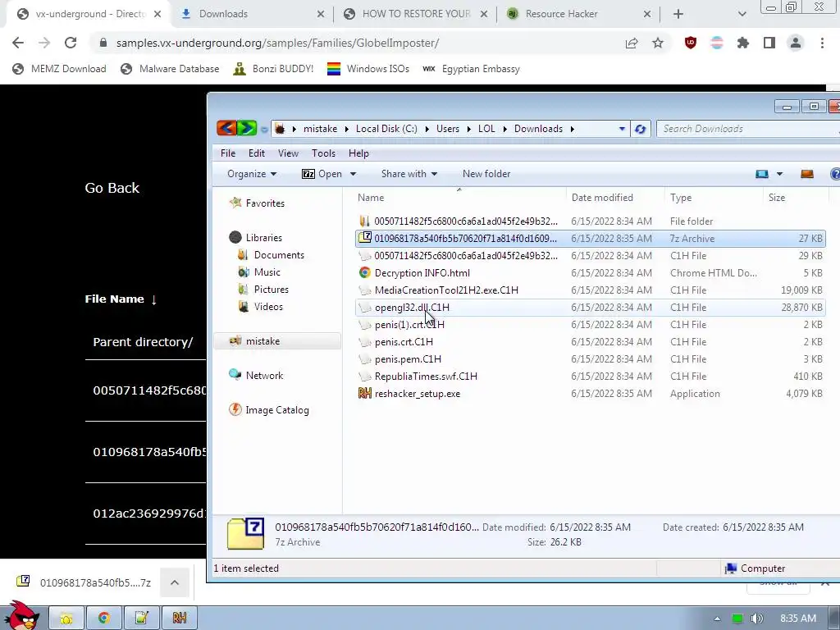
Task: Open Chrome extensions puzzle icon
Action: point(743,43)
